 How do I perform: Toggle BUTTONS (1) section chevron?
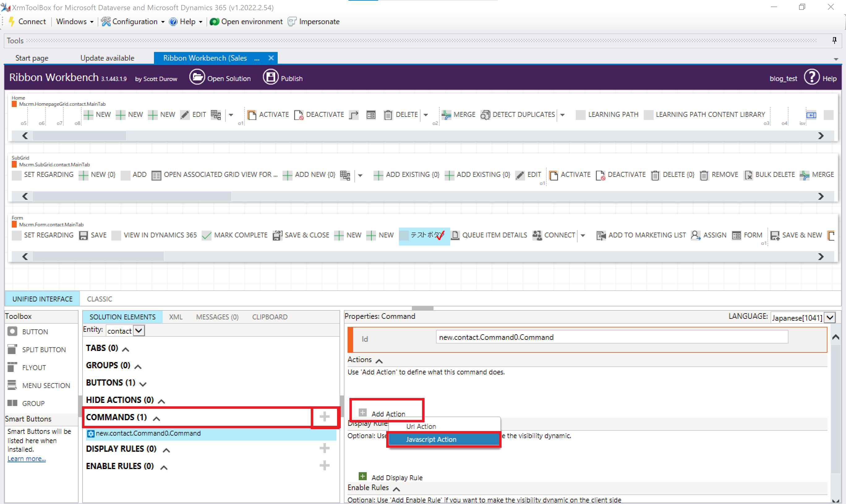click(x=143, y=384)
